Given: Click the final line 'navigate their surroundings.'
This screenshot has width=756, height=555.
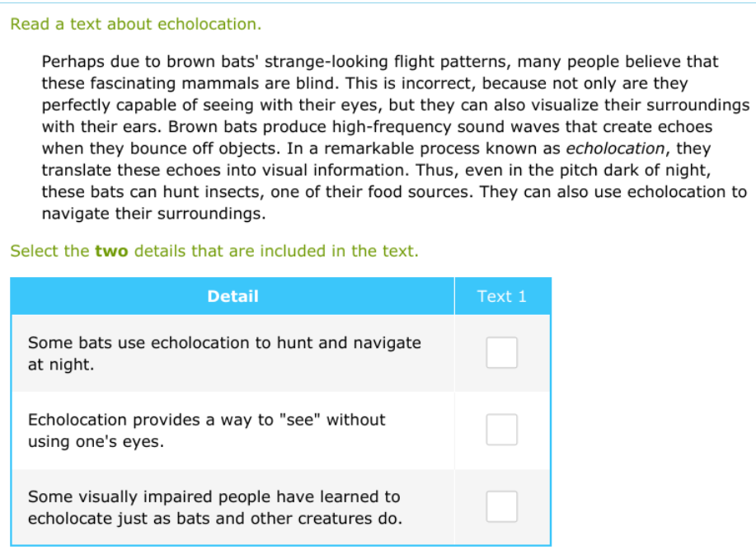Looking at the screenshot, I should pyautogui.click(x=153, y=214).
